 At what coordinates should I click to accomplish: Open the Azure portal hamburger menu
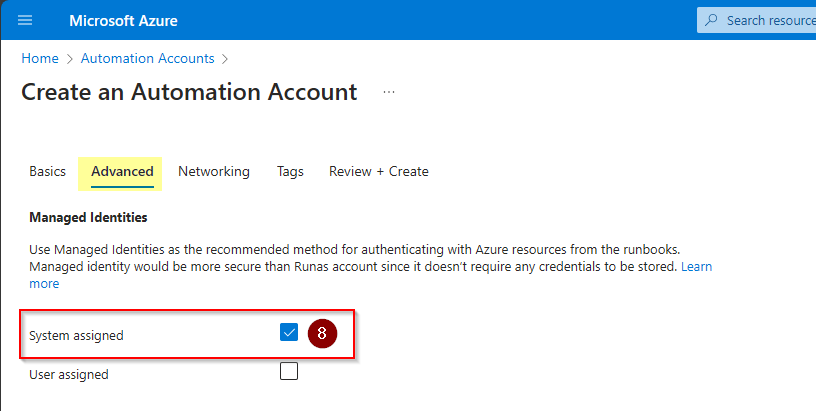(25, 20)
